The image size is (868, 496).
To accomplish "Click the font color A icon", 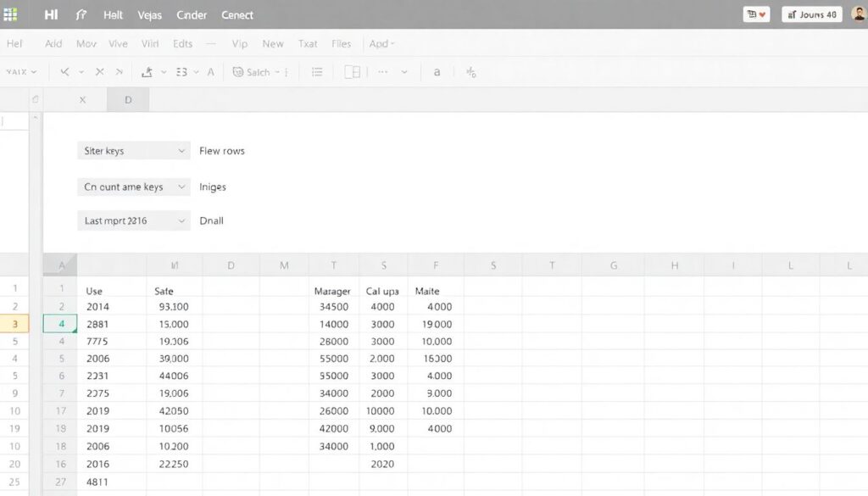I will pyautogui.click(x=210, y=73).
